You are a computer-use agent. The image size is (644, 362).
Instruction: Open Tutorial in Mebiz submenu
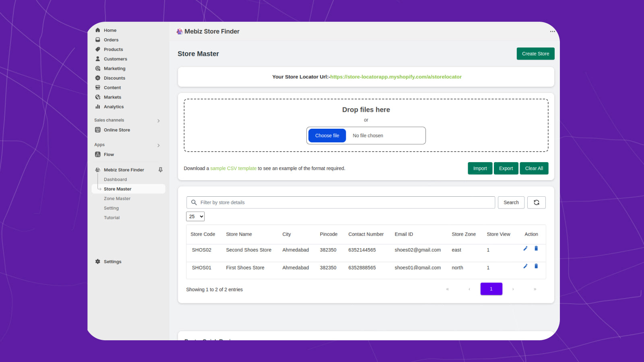[x=112, y=218]
